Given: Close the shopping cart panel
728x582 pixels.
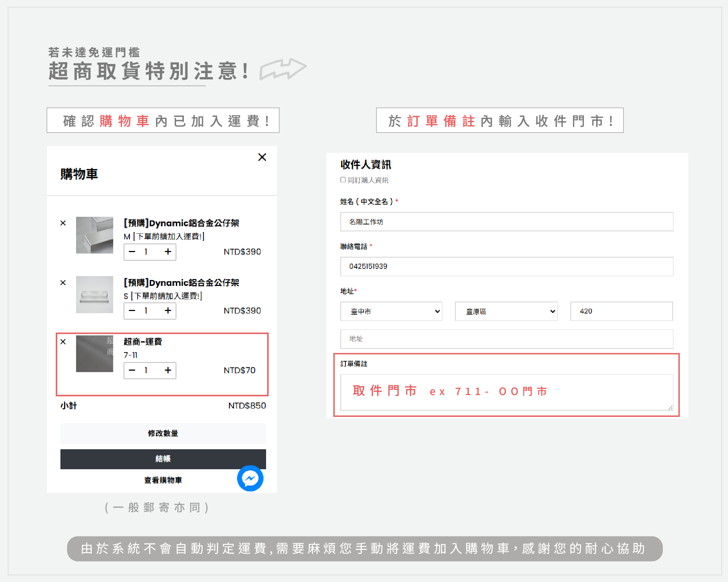Looking at the screenshot, I should tap(262, 157).
